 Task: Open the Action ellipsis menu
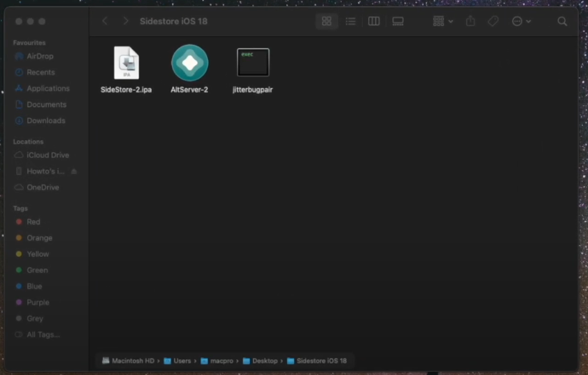coord(521,21)
